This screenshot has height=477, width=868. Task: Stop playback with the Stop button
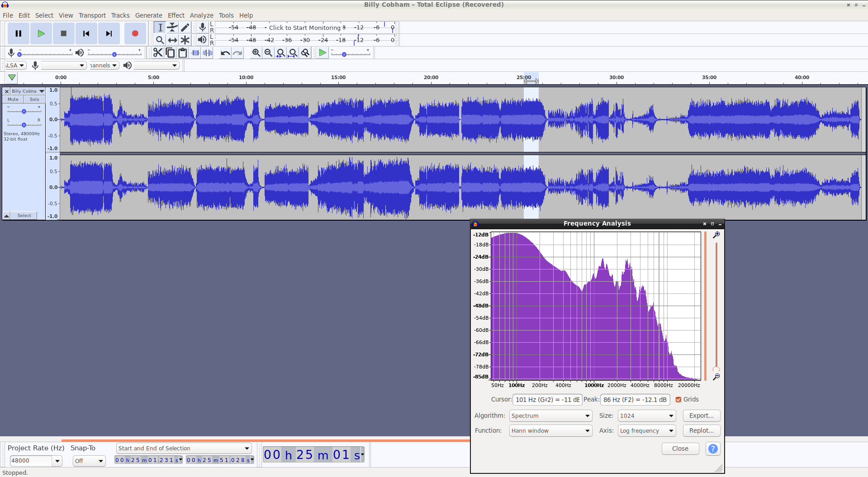pyautogui.click(x=64, y=33)
